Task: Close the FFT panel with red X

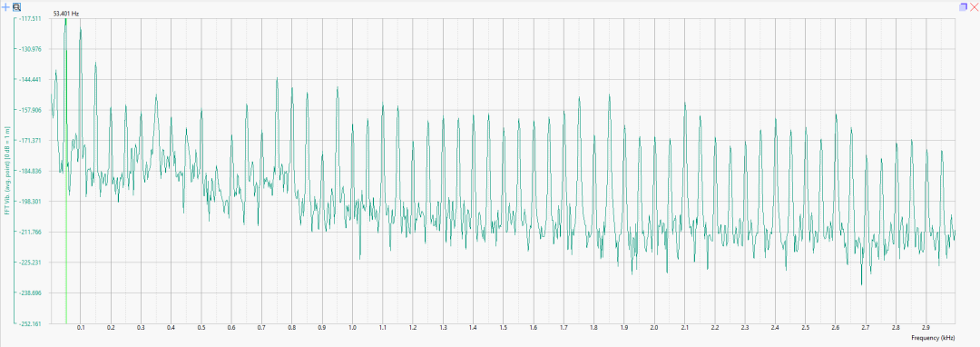Action: tap(973, 7)
